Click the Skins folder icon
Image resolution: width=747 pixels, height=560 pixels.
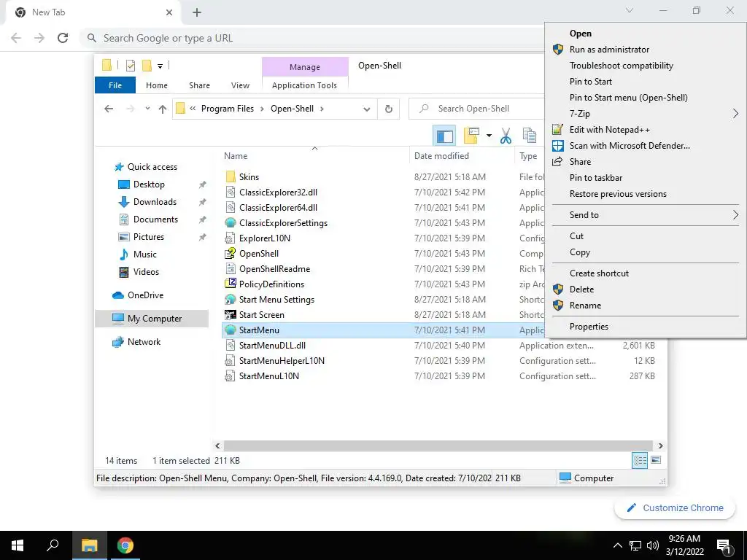coord(230,176)
